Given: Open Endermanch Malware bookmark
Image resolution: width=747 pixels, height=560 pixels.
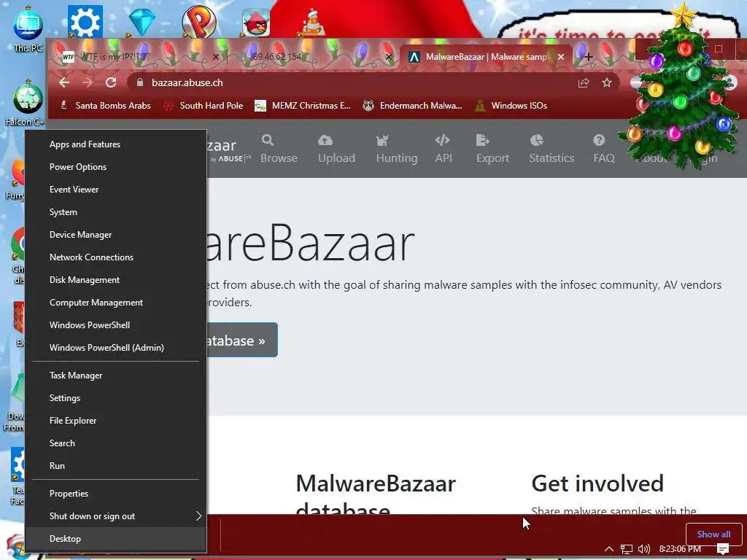Looking at the screenshot, I should (x=413, y=106).
